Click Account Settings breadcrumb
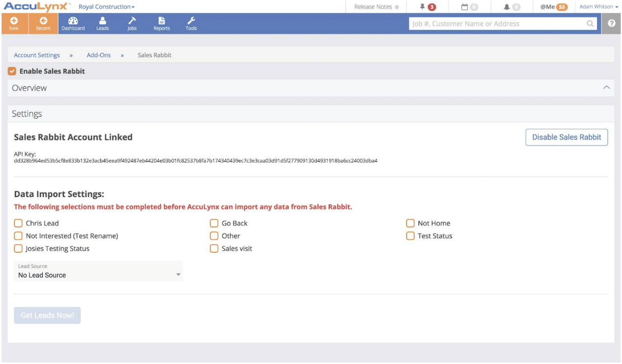Viewport: 622px width, 364px height. (37, 55)
